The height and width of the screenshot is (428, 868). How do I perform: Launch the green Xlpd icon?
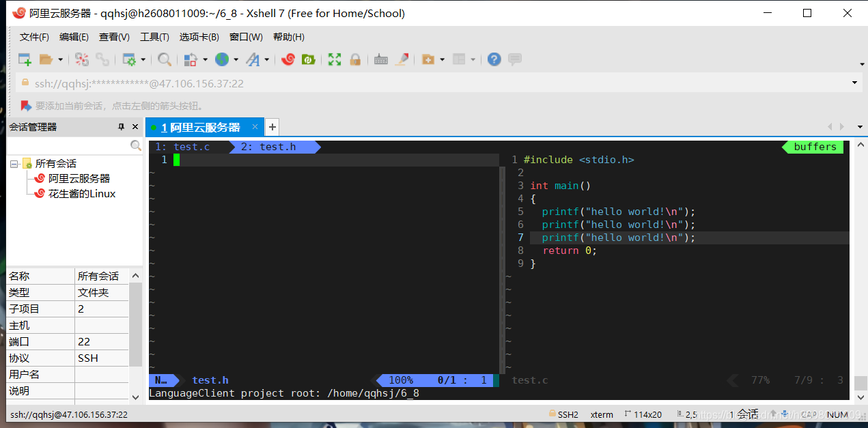coord(308,59)
